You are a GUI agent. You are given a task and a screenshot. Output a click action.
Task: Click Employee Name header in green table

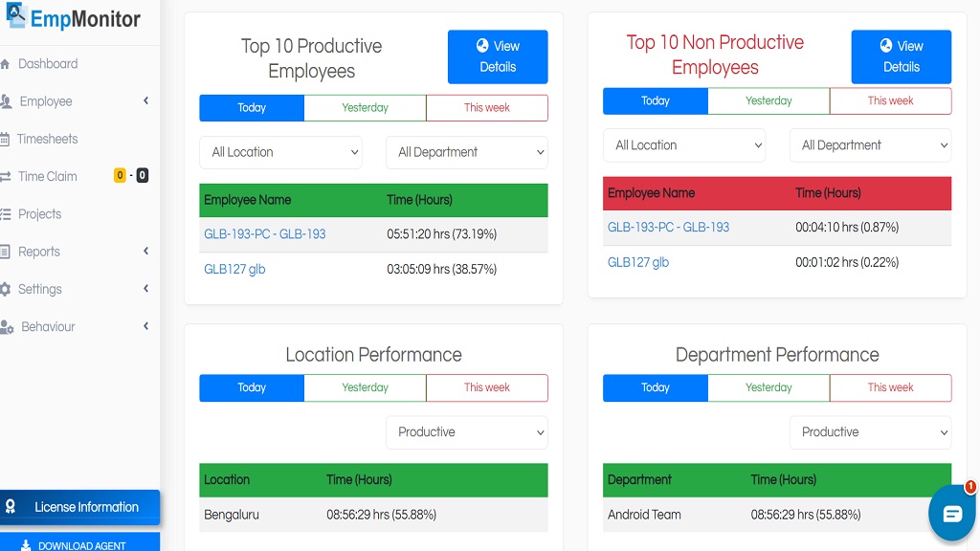[248, 200]
